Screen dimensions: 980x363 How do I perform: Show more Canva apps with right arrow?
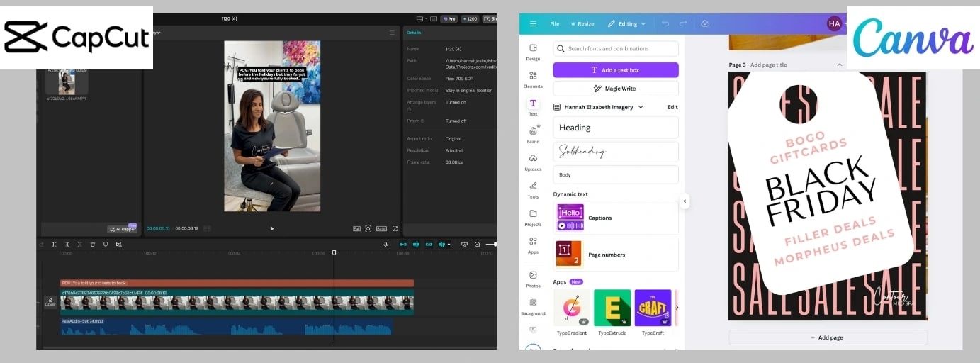(677, 307)
